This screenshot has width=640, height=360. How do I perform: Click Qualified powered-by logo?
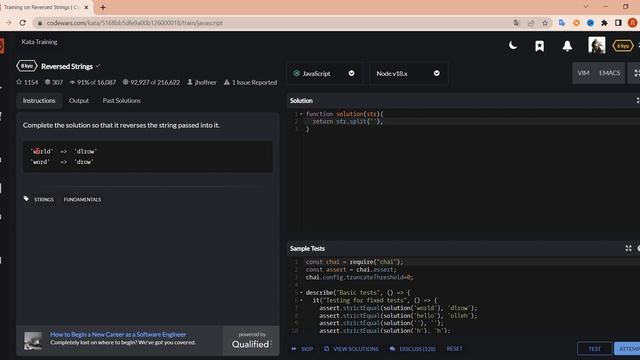tap(251, 340)
